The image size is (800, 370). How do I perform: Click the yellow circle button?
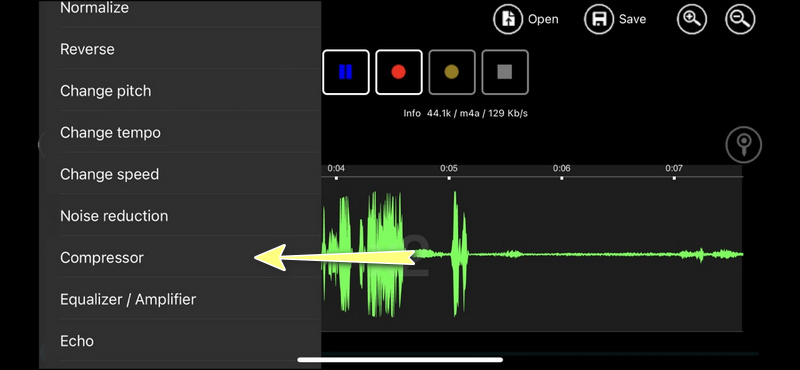coord(452,72)
